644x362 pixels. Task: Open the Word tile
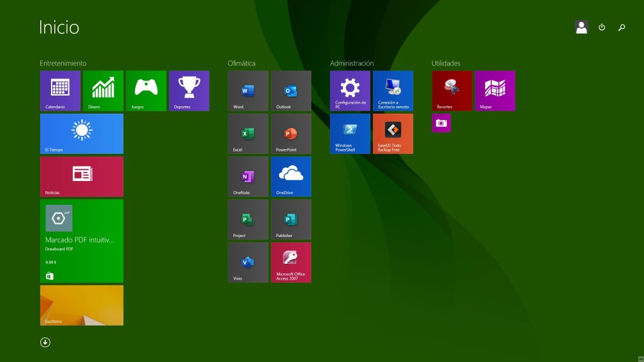[248, 90]
